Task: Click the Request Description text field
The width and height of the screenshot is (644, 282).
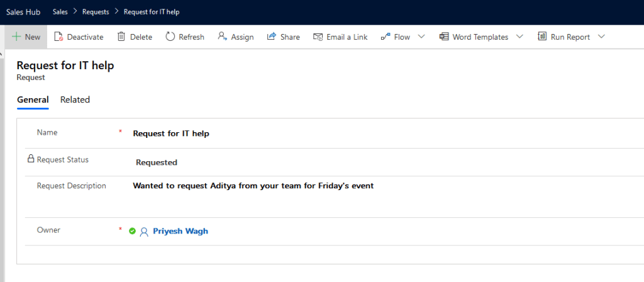Action: 253,186
